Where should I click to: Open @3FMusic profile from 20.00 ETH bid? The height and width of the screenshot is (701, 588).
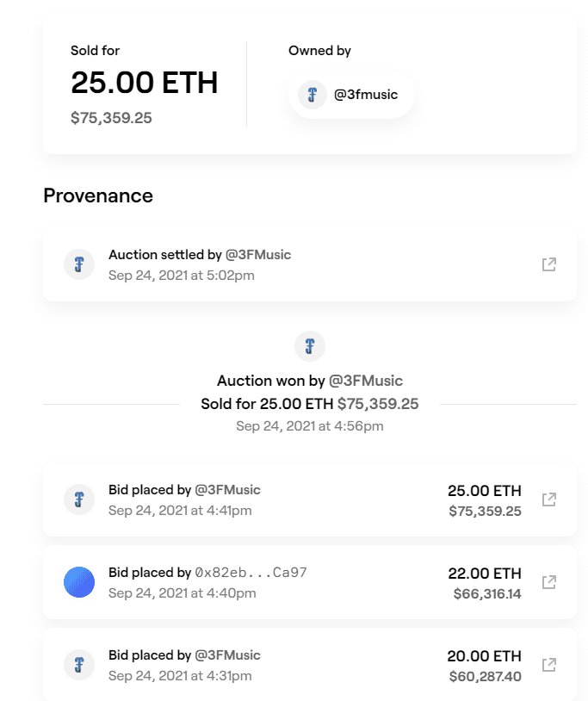pyautogui.click(x=227, y=655)
